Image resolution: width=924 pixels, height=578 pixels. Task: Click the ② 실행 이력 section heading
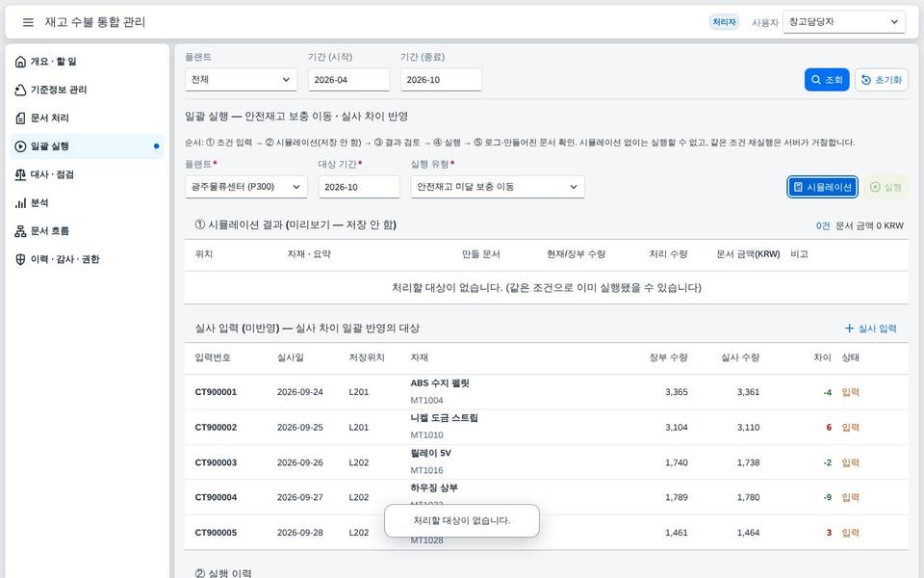point(223,572)
